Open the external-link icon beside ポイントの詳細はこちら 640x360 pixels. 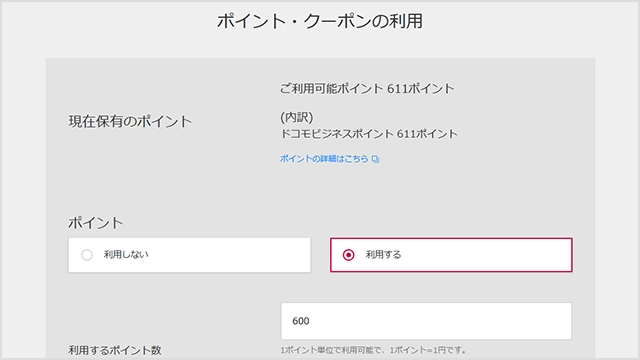pos(376,159)
